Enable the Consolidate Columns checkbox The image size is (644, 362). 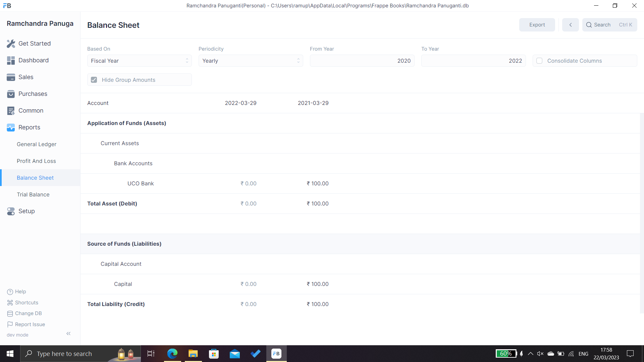[x=539, y=61]
